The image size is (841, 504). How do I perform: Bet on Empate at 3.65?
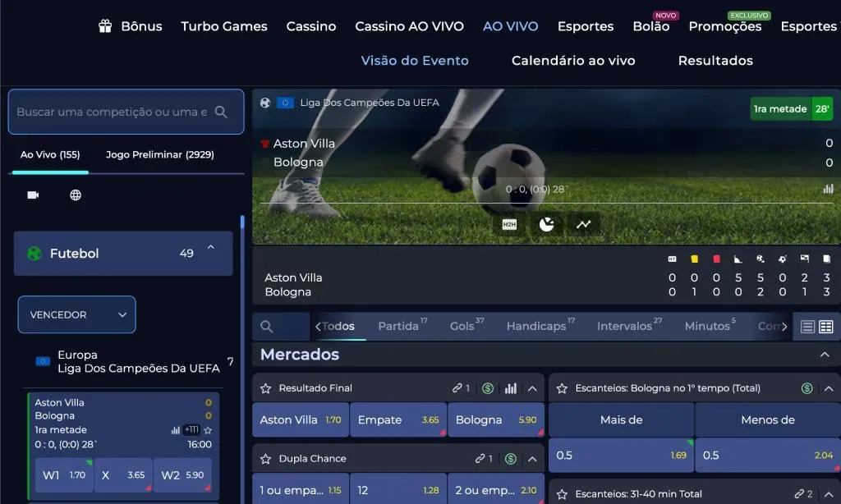[398, 419]
